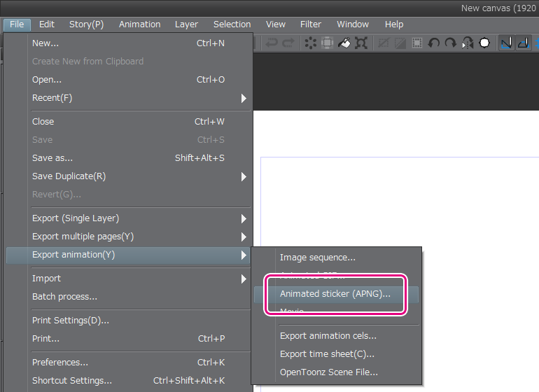Open the Animation menu in menu bar
The width and height of the screenshot is (539, 392).
click(139, 24)
